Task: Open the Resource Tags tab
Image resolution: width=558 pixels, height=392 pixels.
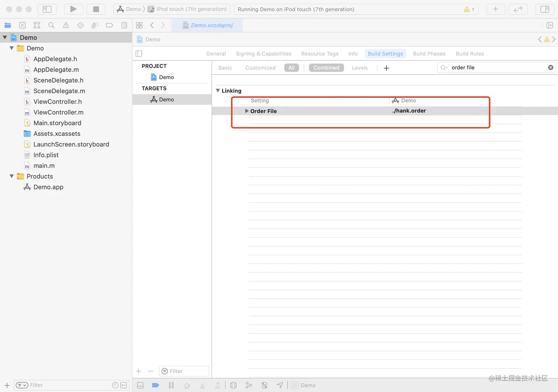Action: click(320, 54)
